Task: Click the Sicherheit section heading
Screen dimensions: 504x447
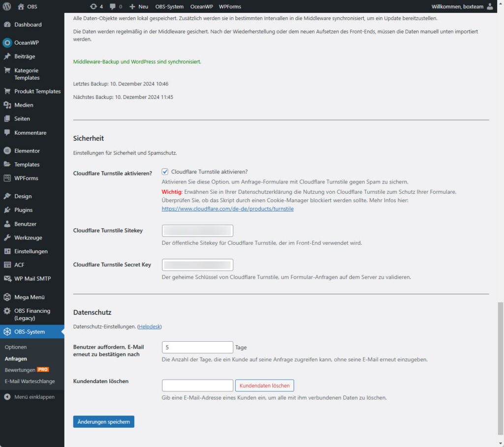Action: pos(89,138)
